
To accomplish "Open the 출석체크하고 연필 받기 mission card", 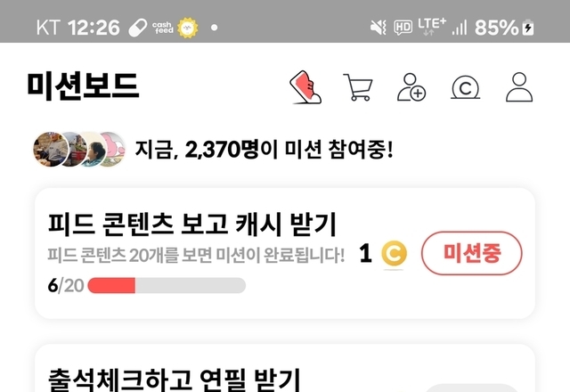I will point(285,368).
